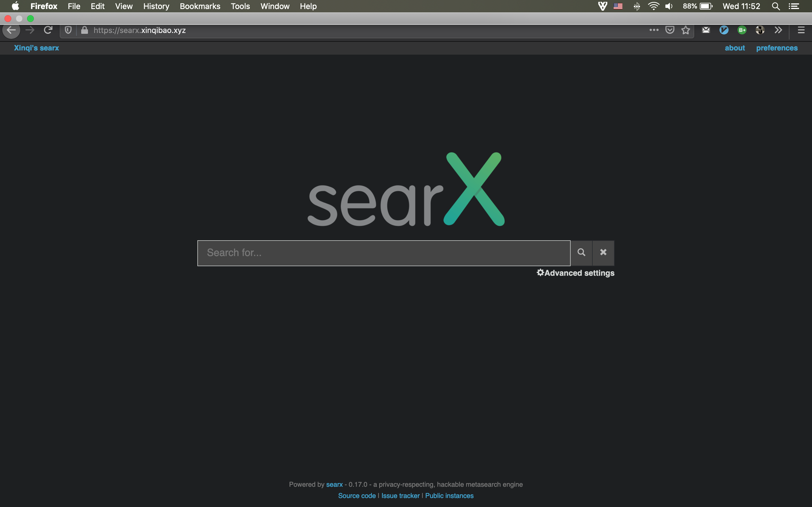812x507 pixels.
Task: Bookmark this page with star icon
Action: click(x=685, y=30)
